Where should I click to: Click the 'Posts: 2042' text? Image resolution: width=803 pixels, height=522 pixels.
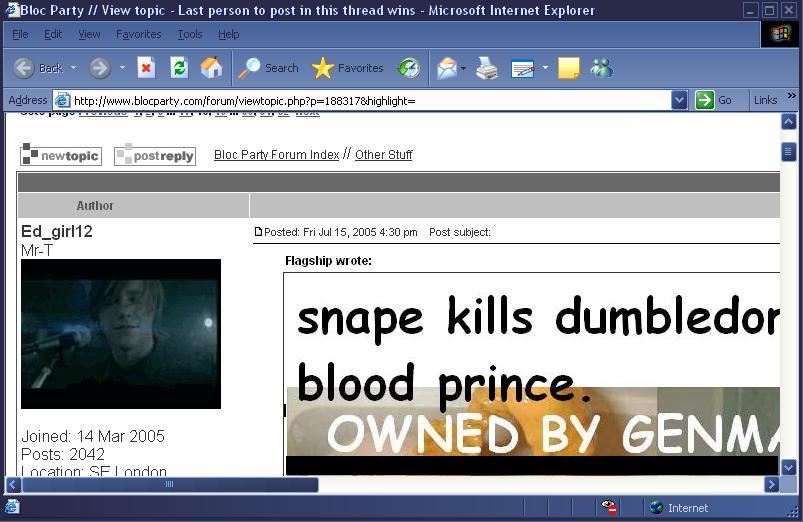63,454
